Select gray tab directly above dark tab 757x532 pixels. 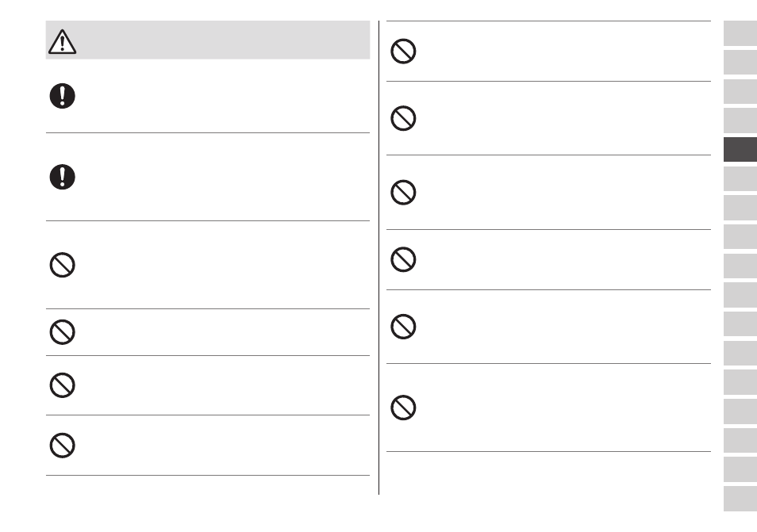(x=740, y=121)
